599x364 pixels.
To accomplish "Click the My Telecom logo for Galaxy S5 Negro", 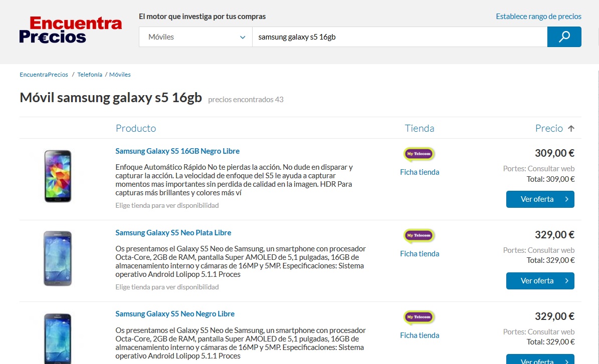I will (419, 154).
